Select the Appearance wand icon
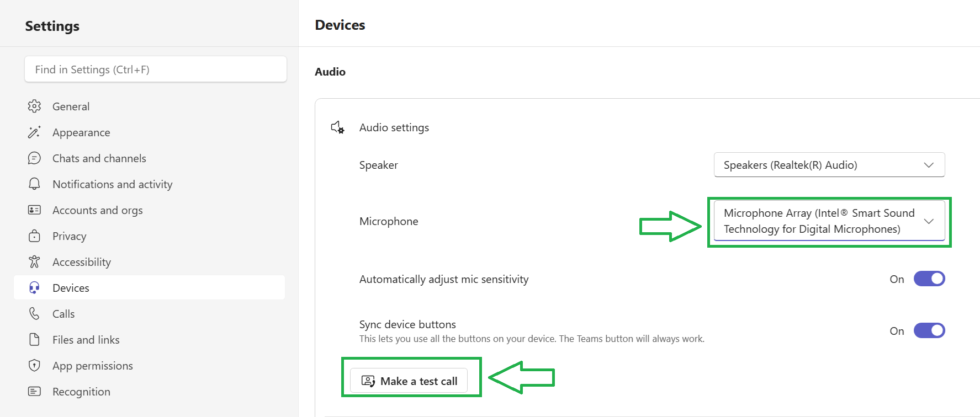Viewport: 980px width, 417px height. 34,132
